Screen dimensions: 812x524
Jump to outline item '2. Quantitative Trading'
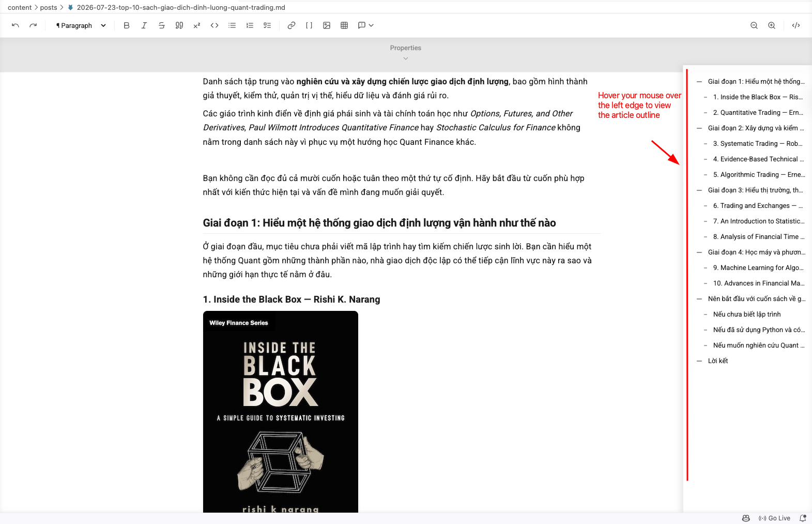(x=758, y=112)
